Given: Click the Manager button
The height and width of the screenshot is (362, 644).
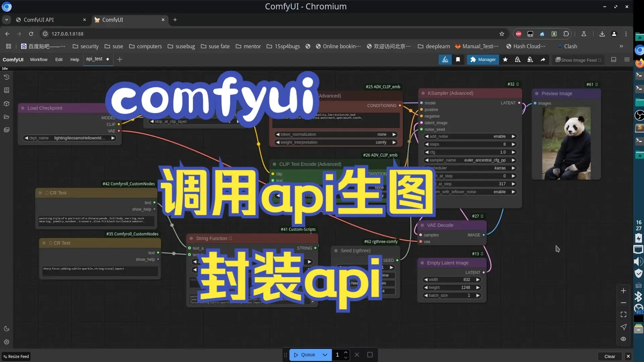Looking at the screenshot, I should [483, 60].
